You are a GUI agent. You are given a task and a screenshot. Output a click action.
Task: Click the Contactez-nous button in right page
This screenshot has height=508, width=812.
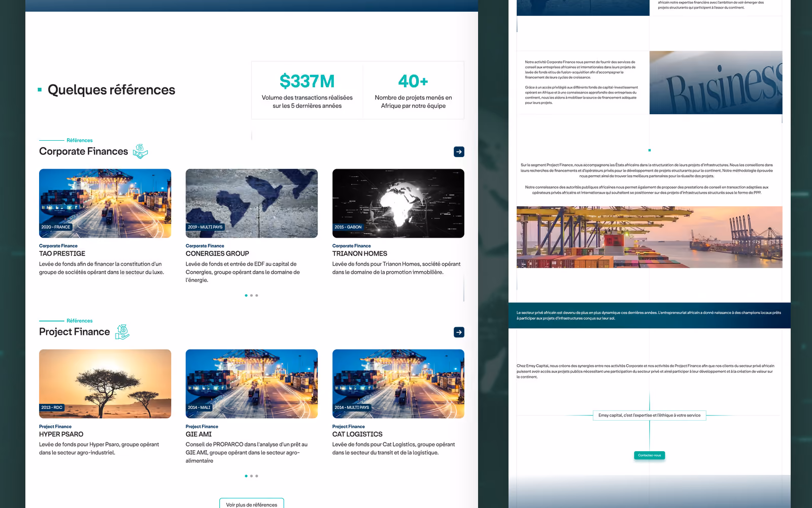coord(650,455)
